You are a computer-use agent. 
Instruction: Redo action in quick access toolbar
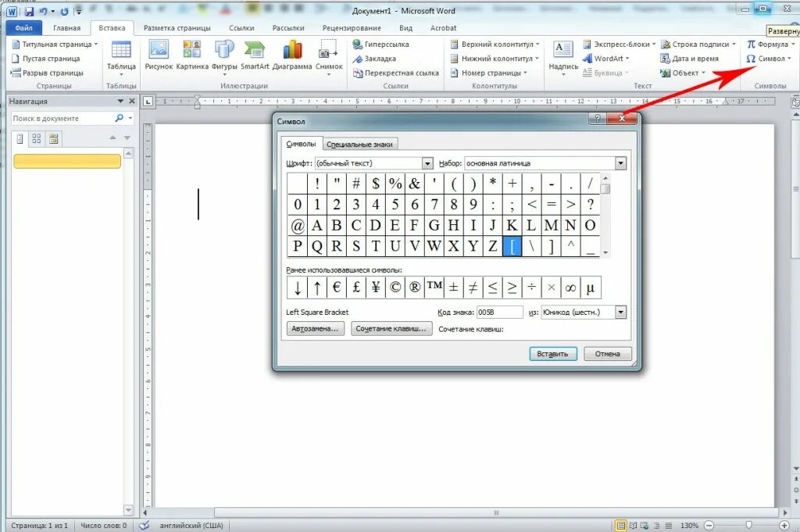click(x=64, y=11)
